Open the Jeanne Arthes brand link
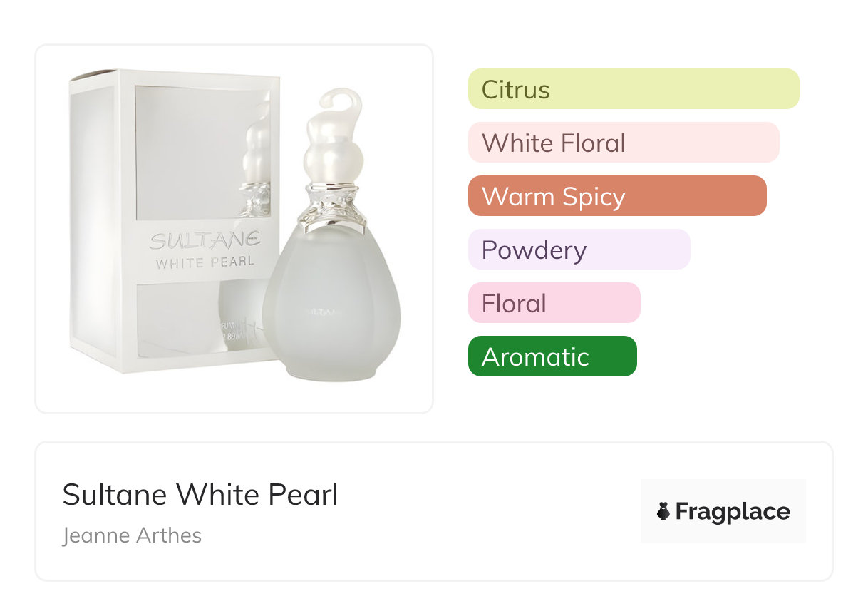868x616 pixels. (x=132, y=535)
